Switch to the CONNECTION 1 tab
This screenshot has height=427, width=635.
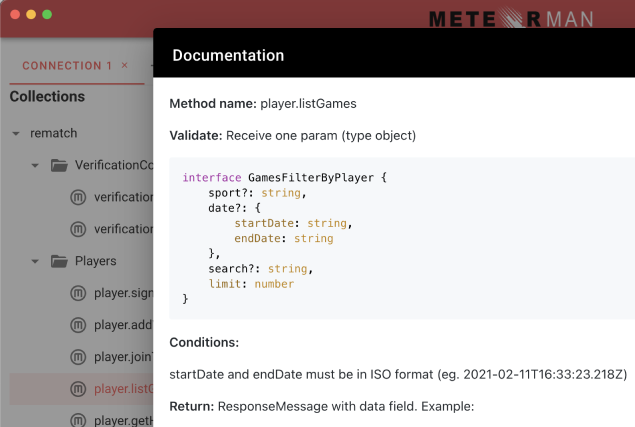67,66
